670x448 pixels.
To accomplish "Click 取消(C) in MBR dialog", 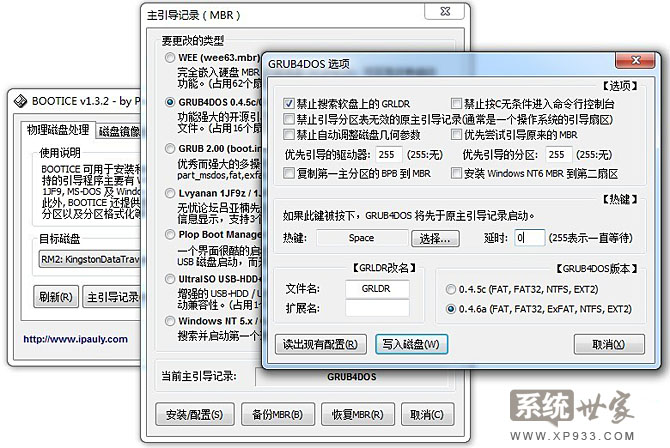I will 427,414.
